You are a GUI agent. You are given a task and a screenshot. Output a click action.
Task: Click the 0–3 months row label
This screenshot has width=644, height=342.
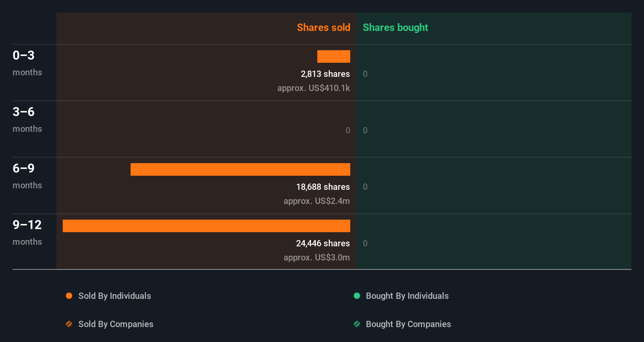tap(27, 63)
